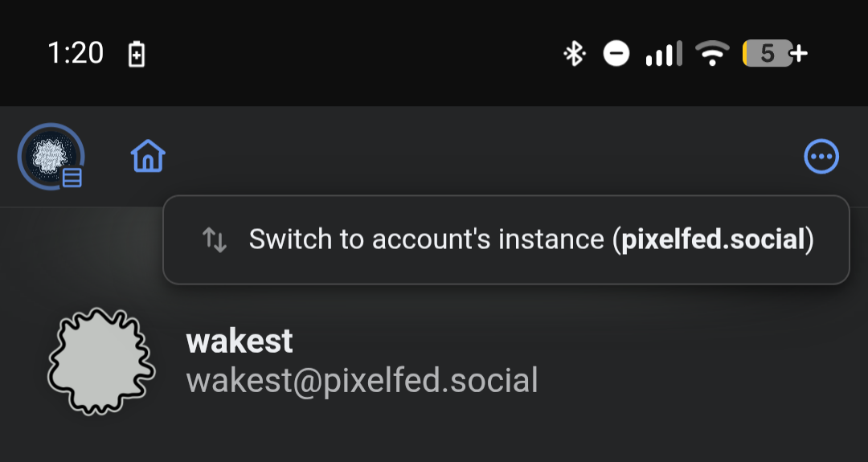Tap the Do Not Disturb status icon
The image size is (868, 462).
point(616,54)
